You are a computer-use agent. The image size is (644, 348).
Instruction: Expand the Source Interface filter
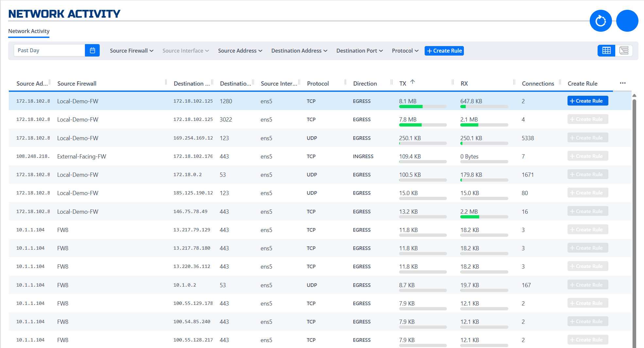pos(186,51)
